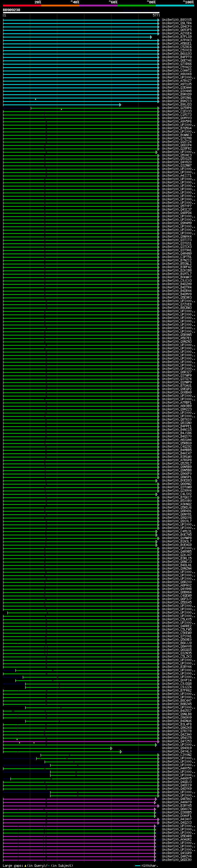Click hit label UniRef100_Q5ZM17
Screen dimensions: 197x868
click(177, 464)
